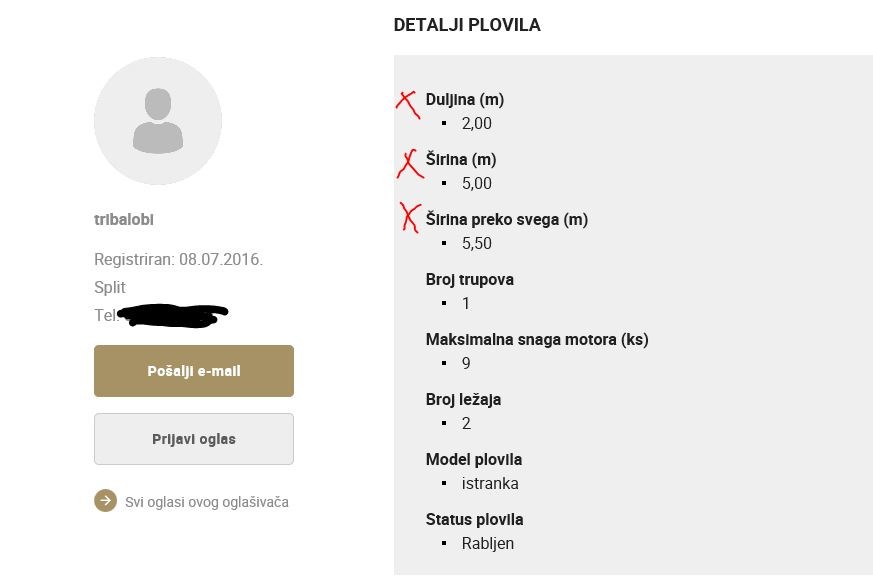Select the DETALJI PLOVILA heading
Viewport: 873px width, 579px height.
click(467, 25)
